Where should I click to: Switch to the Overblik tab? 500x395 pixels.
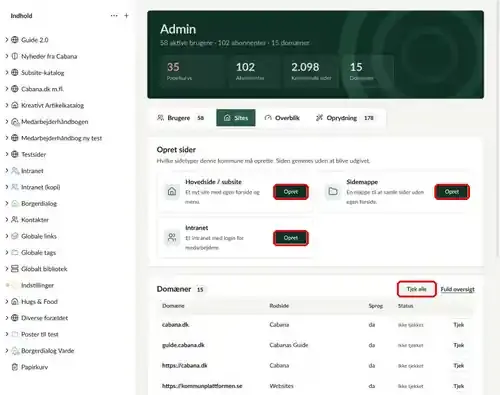(x=282, y=118)
